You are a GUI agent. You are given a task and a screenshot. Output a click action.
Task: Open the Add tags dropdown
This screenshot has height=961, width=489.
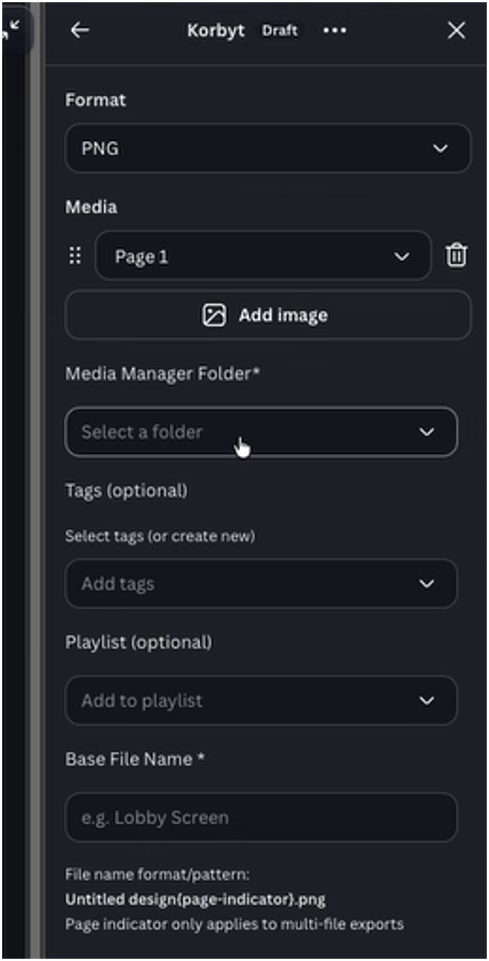(x=261, y=583)
